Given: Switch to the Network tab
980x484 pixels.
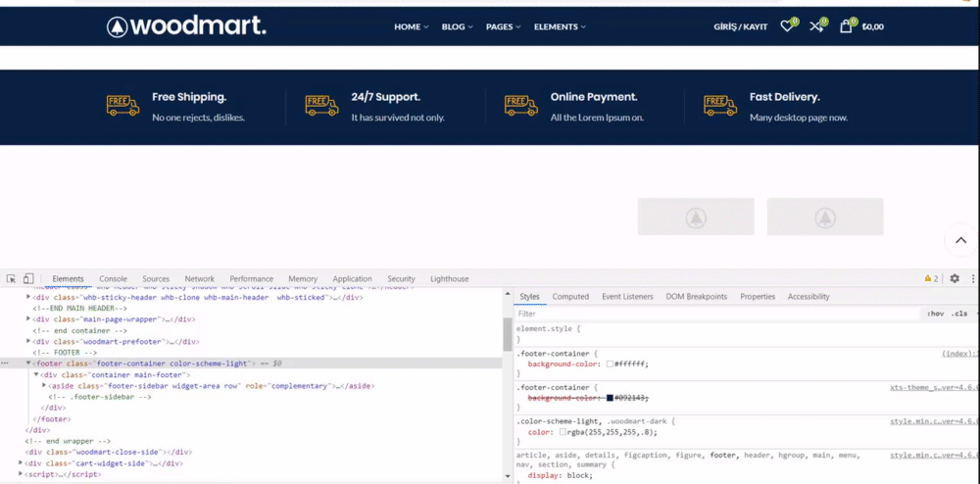Looking at the screenshot, I should click(x=199, y=278).
